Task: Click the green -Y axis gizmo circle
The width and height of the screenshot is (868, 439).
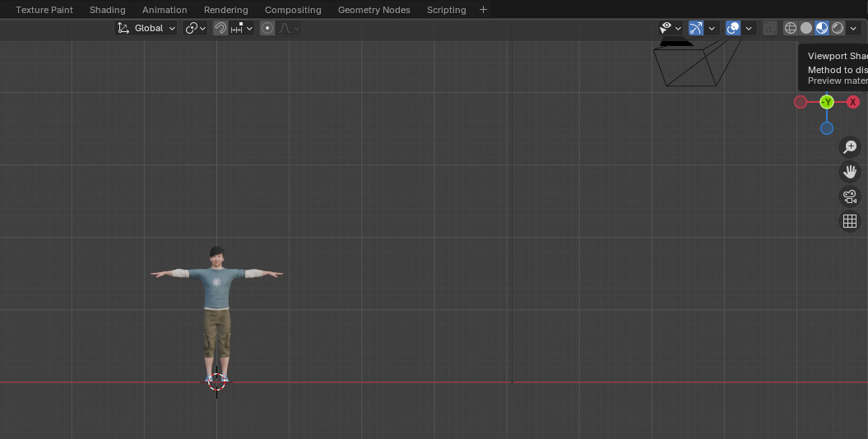Action: pyautogui.click(x=827, y=102)
